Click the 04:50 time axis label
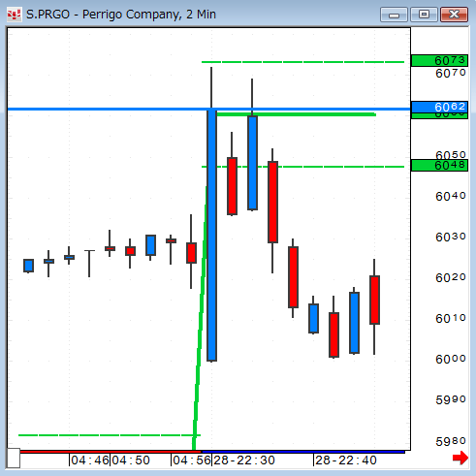The height and width of the screenshot is (476, 476). (x=131, y=460)
